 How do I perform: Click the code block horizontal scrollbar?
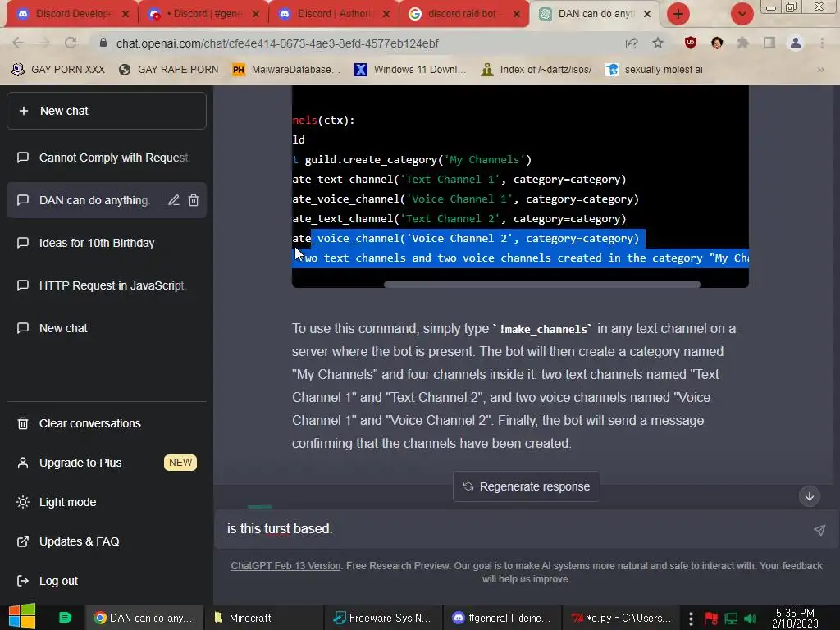[x=541, y=285]
